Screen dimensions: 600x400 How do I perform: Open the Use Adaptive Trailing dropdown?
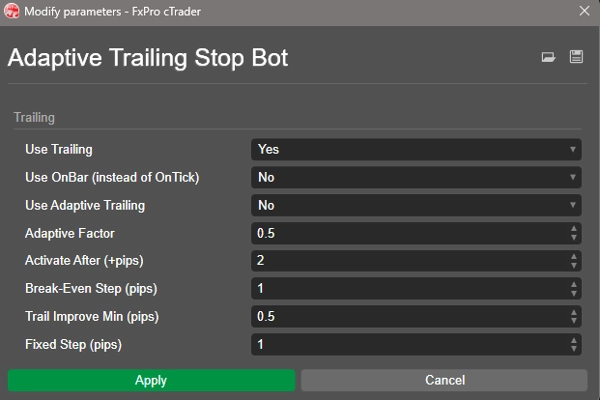(x=416, y=205)
